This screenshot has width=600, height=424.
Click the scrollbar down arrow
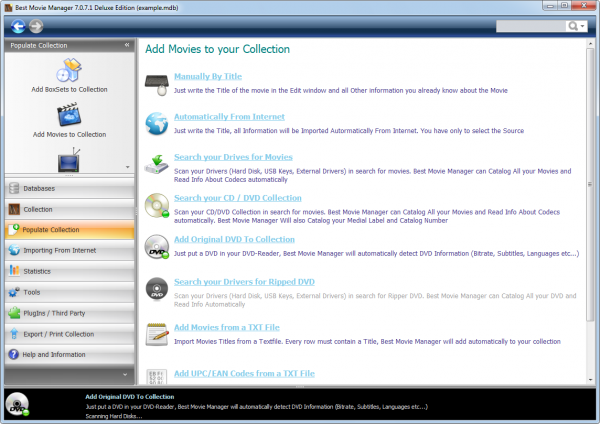[590, 380]
